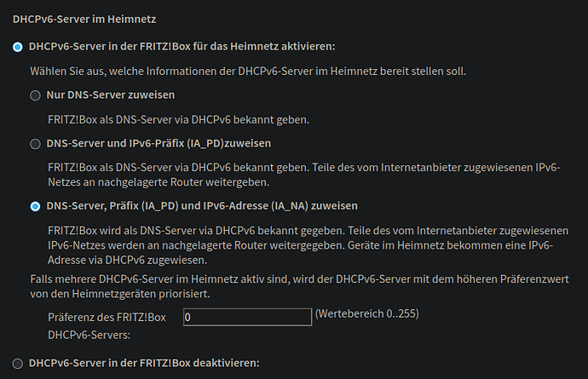This screenshot has width=588, height=379.
Task: Pick the radio button for DNS-Server, Präfix and IPv6-Adresse (IA_NA)
Action: 35,206
